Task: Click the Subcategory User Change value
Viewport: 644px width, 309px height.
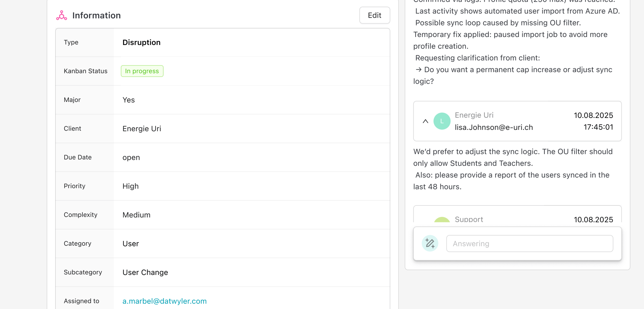Action: [145, 272]
